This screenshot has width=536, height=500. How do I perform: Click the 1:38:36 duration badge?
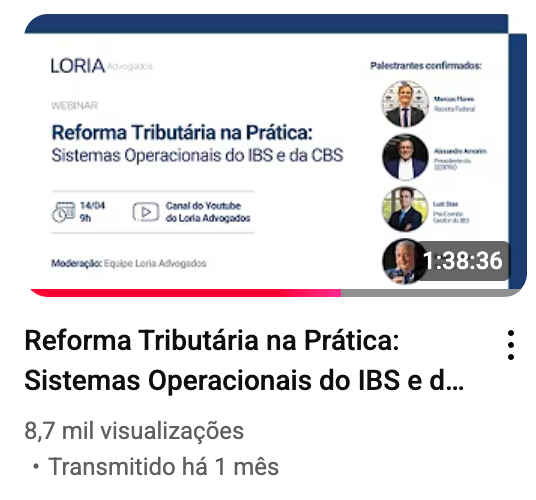click(x=463, y=261)
